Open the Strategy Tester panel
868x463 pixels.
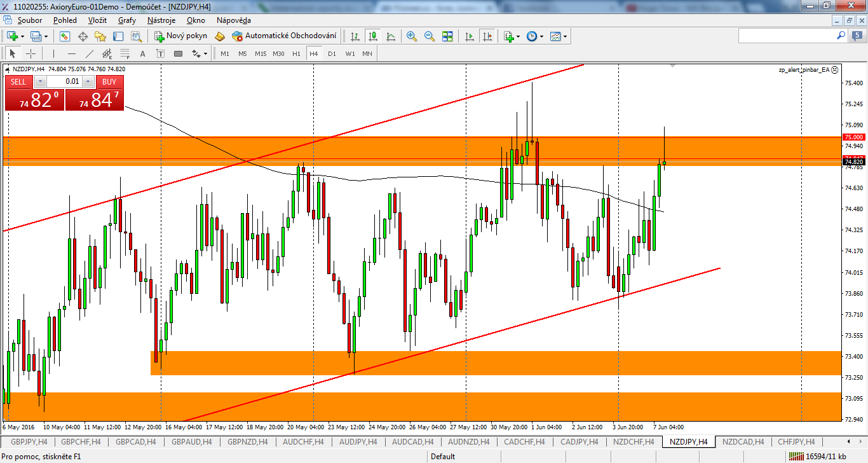pyautogui.click(x=136, y=36)
